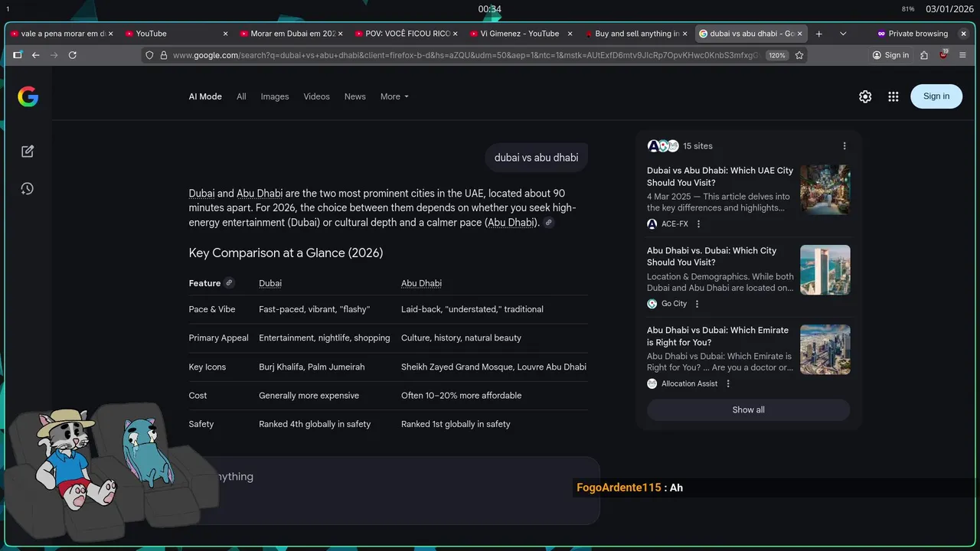Click the blue Sign in button
Image resolution: width=980 pixels, height=551 pixels.
pos(936,96)
